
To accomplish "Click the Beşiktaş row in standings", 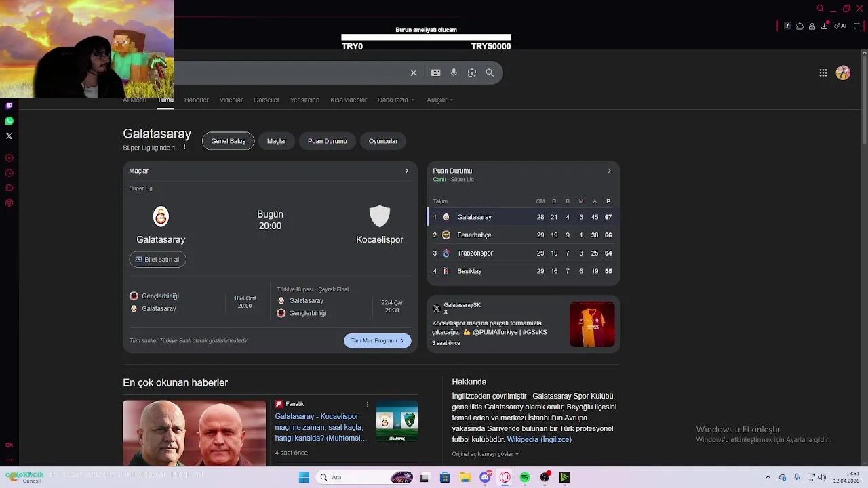I will tap(523, 271).
